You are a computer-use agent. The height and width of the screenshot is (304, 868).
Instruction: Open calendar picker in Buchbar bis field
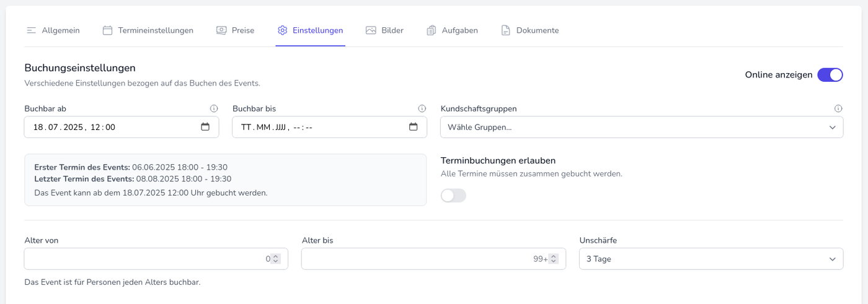(414, 127)
